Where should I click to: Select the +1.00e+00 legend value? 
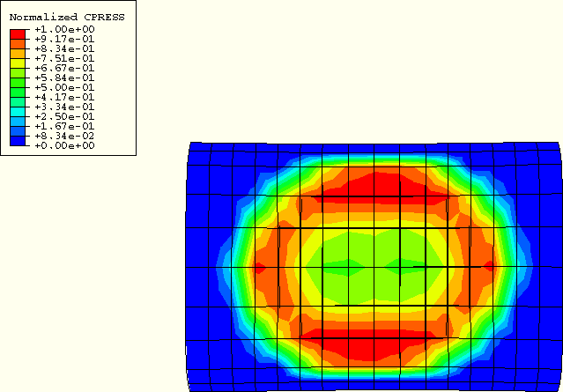coord(64,29)
